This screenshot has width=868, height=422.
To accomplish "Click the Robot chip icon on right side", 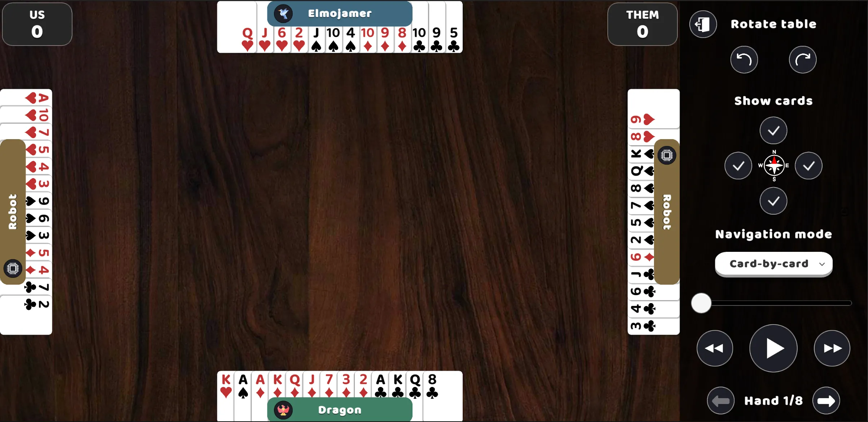I will [664, 155].
